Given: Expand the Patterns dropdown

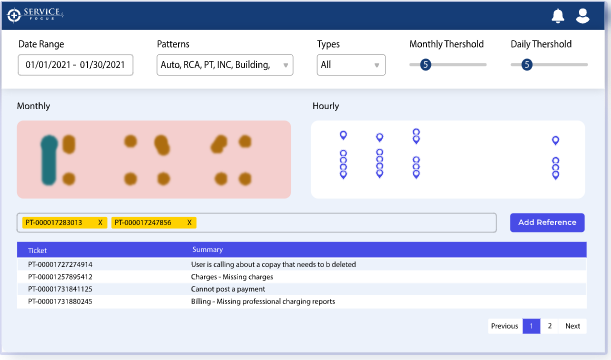Looking at the screenshot, I should tap(225, 65).
